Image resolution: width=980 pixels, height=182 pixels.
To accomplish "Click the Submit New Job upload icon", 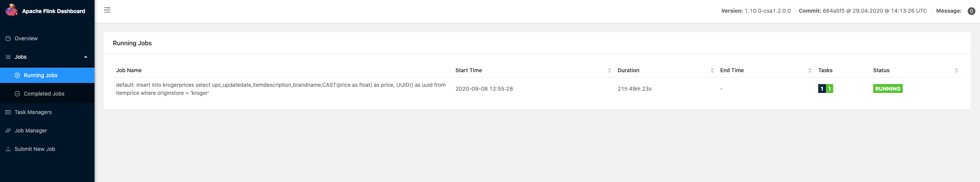I will pyautogui.click(x=8, y=149).
